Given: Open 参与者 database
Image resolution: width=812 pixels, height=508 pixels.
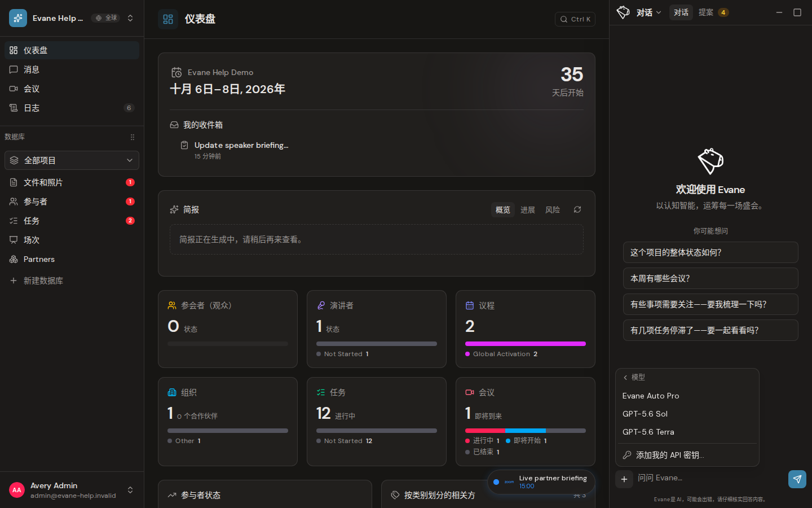Looking at the screenshot, I should (x=72, y=202).
